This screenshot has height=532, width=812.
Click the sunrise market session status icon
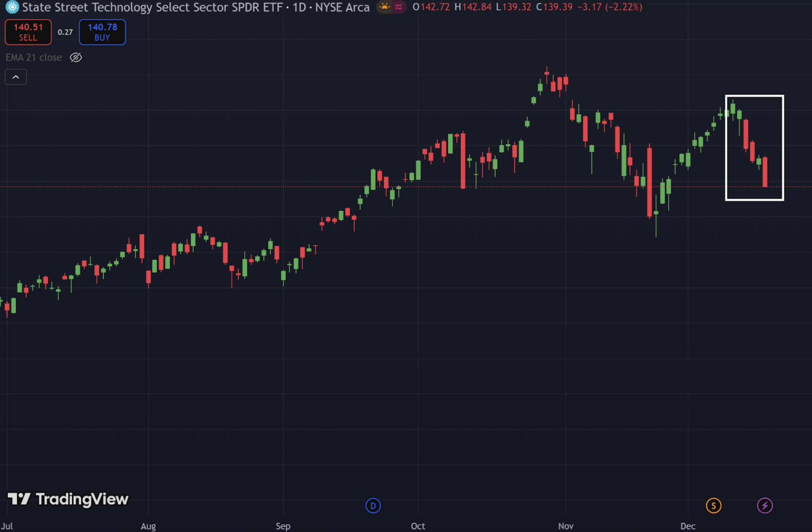384,7
